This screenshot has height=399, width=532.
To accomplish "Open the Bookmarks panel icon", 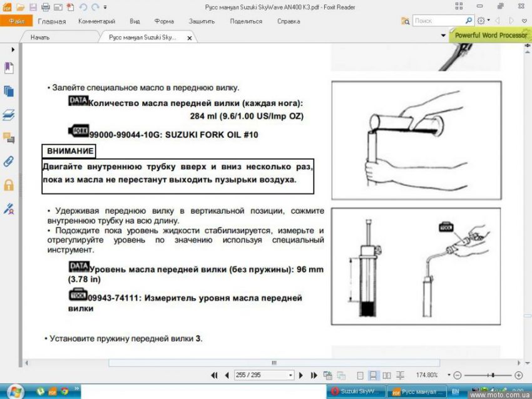I will tap(9, 68).
